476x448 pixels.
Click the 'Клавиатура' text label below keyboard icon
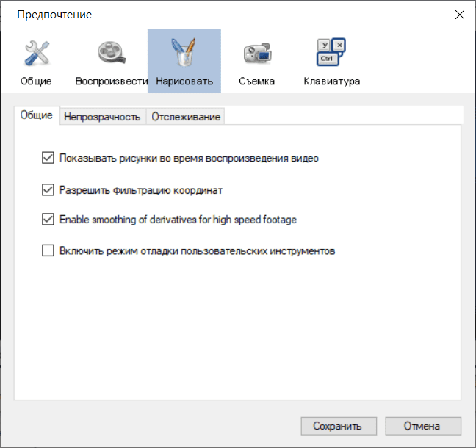pos(331,81)
